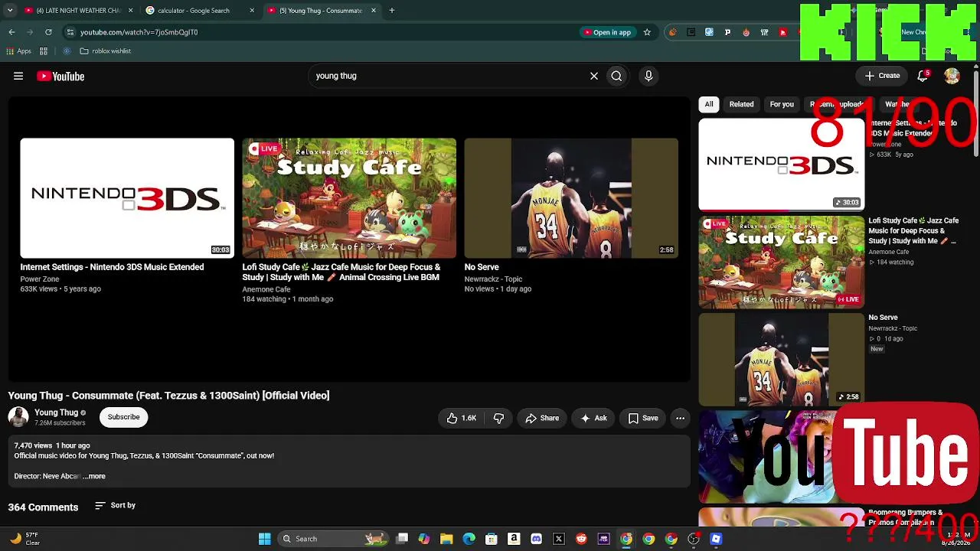Start voice search with the microphone

[648, 76]
